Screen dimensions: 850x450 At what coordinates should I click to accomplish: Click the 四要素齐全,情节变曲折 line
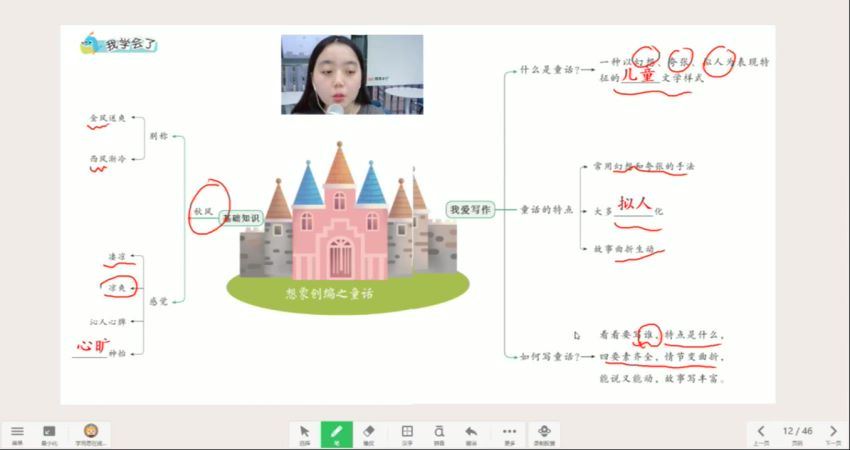click(x=662, y=357)
